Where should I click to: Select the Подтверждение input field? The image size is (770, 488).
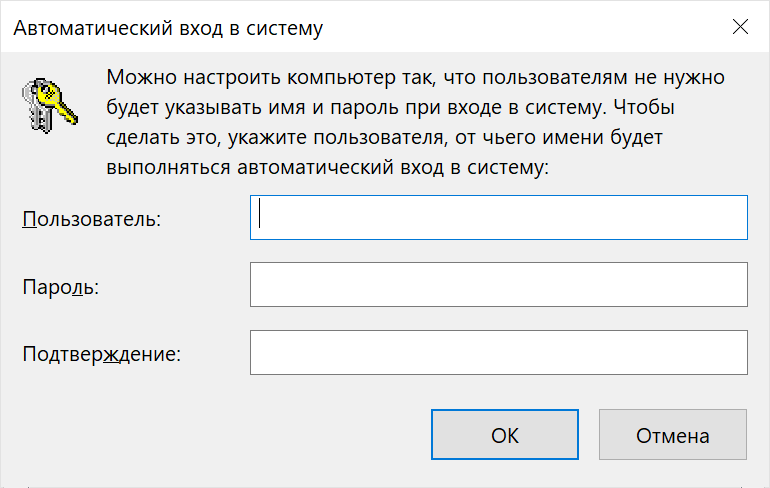tap(498, 352)
